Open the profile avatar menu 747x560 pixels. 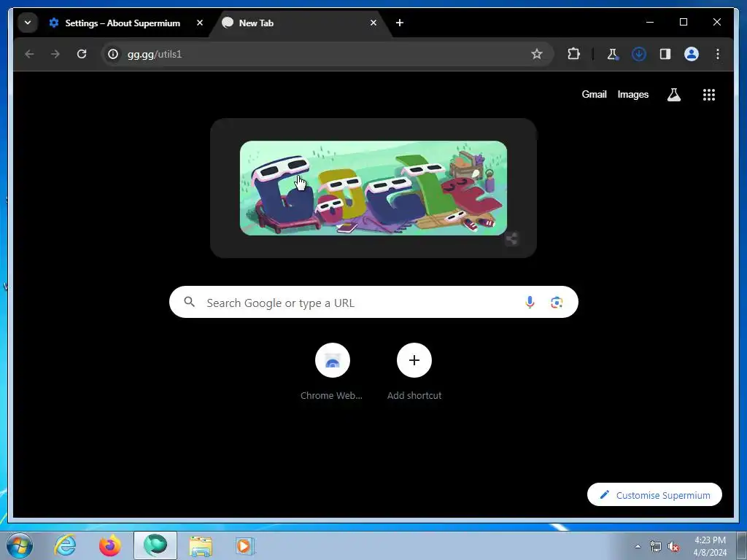[x=692, y=54]
